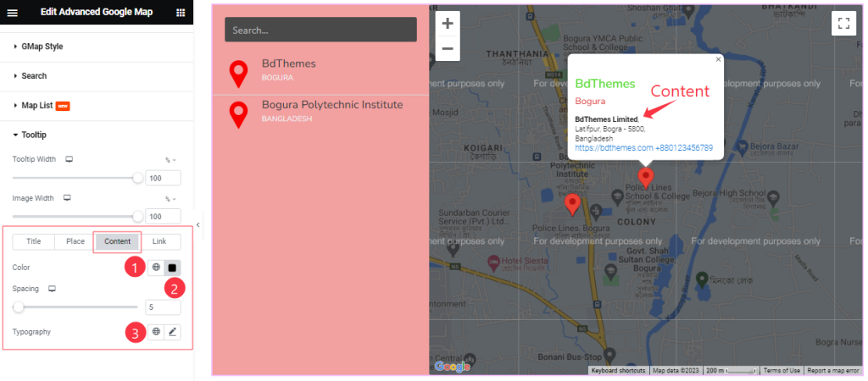Open Terms of Use link

[782, 371]
